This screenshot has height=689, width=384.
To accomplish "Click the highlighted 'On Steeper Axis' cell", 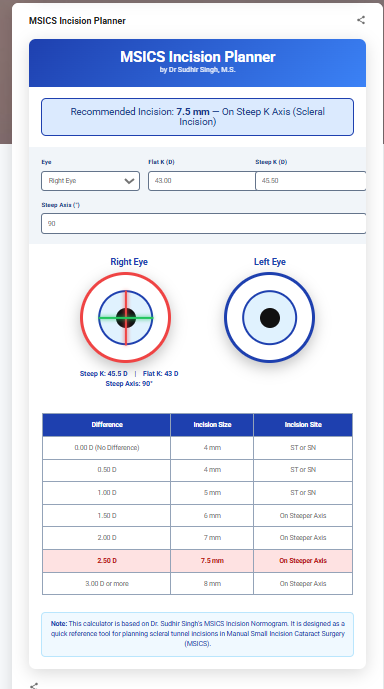I will (303, 561).
